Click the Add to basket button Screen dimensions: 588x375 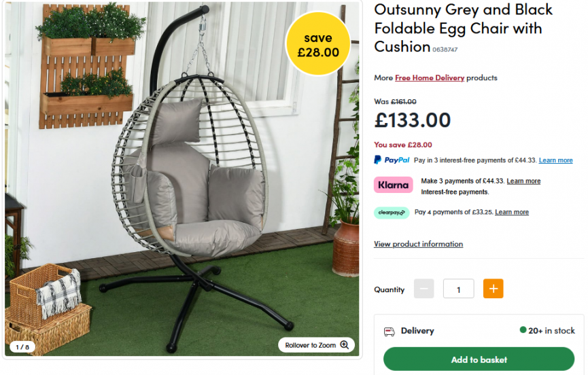pyautogui.click(x=479, y=359)
